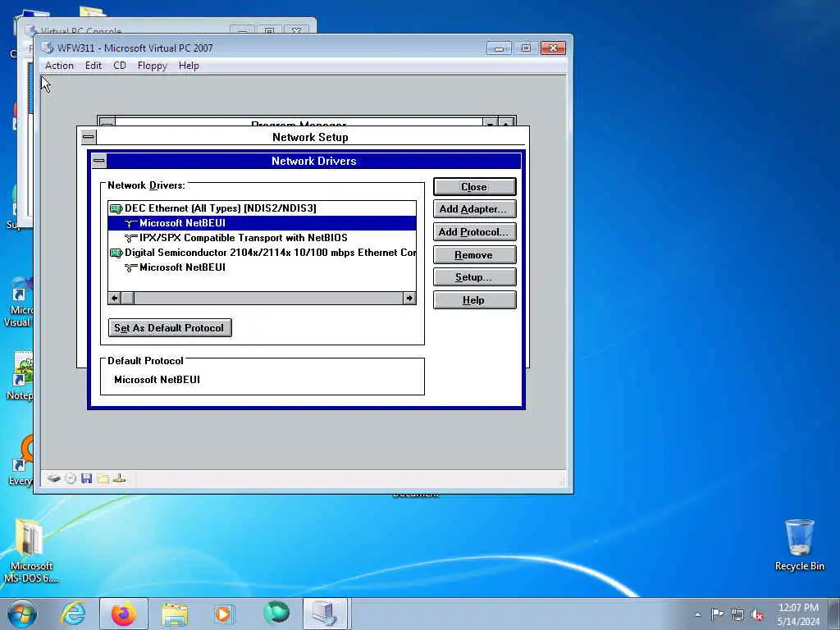The height and width of the screenshot is (630, 840).
Task: Click the Remove button
Action: click(475, 254)
